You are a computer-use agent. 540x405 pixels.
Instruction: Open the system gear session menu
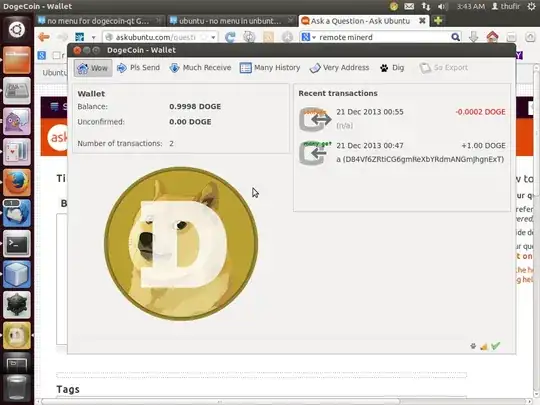click(x=532, y=6)
